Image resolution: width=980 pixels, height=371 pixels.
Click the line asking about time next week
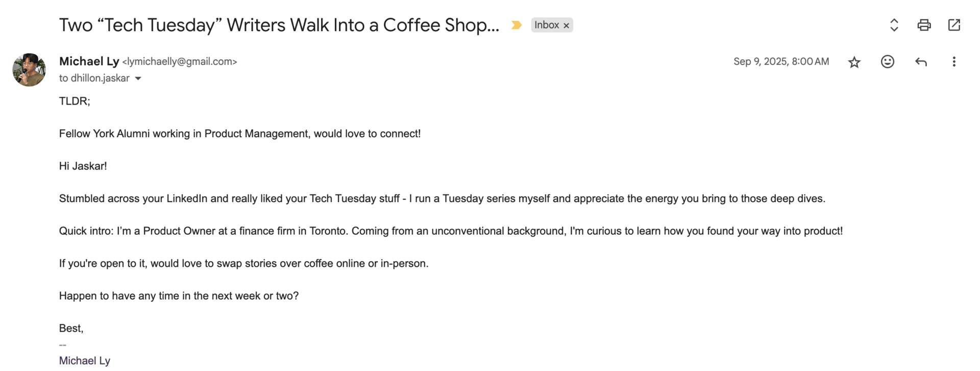[179, 295]
